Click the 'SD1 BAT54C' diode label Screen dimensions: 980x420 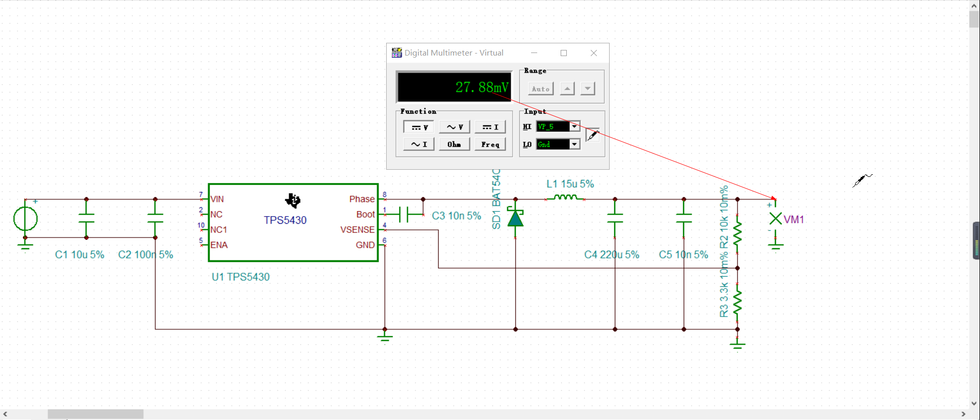496,199
